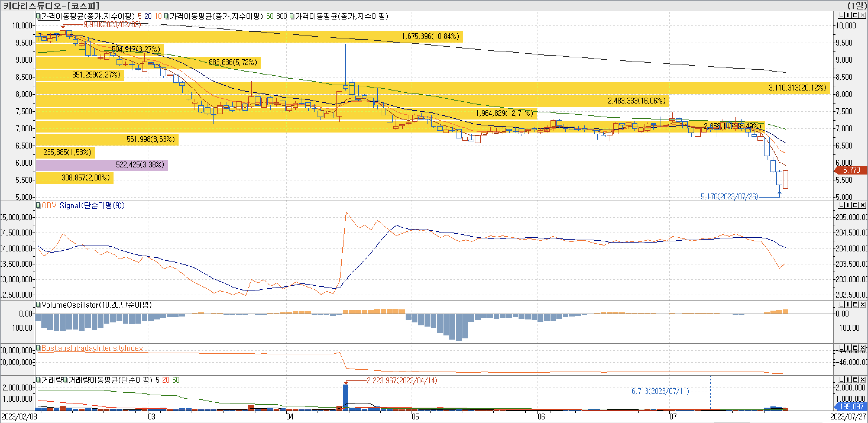The height and width of the screenshot is (423, 868).
Task: Maximize the price chart panel with square icon
Action: tap(856, 15)
